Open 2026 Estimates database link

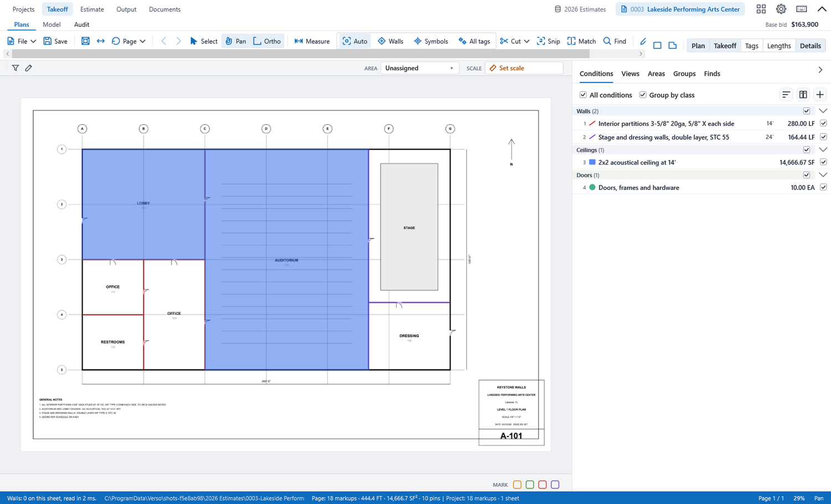pos(580,9)
